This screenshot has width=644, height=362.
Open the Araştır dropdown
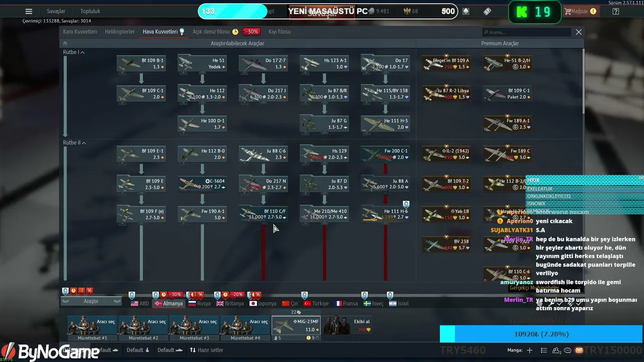click(x=91, y=301)
